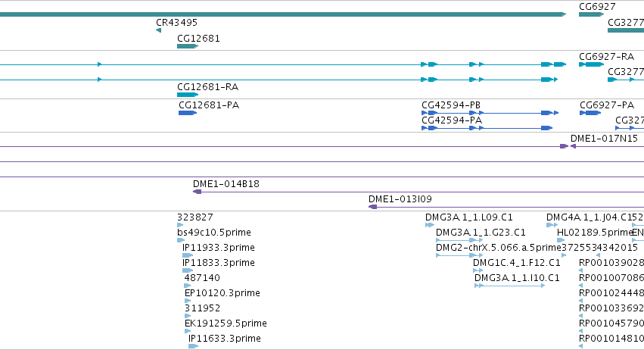Open the DME1-013I09 clone label

[400, 198]
